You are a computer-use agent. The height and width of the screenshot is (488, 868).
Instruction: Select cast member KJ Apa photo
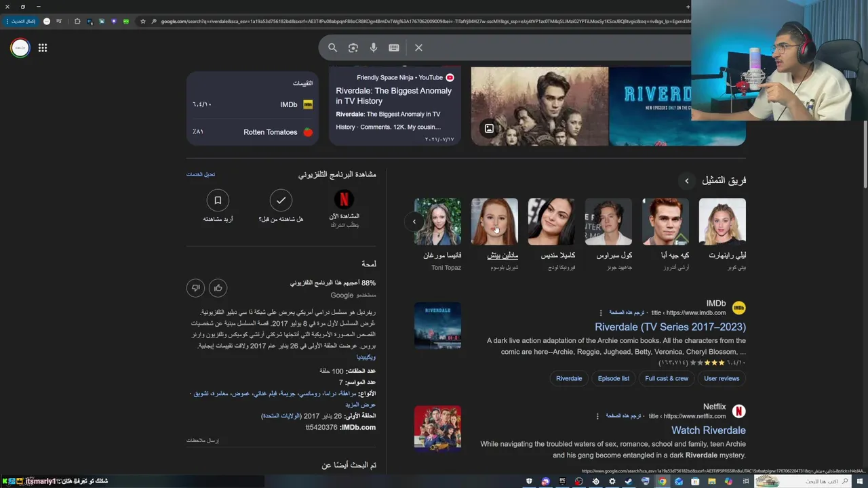click(x=665, y=222)
